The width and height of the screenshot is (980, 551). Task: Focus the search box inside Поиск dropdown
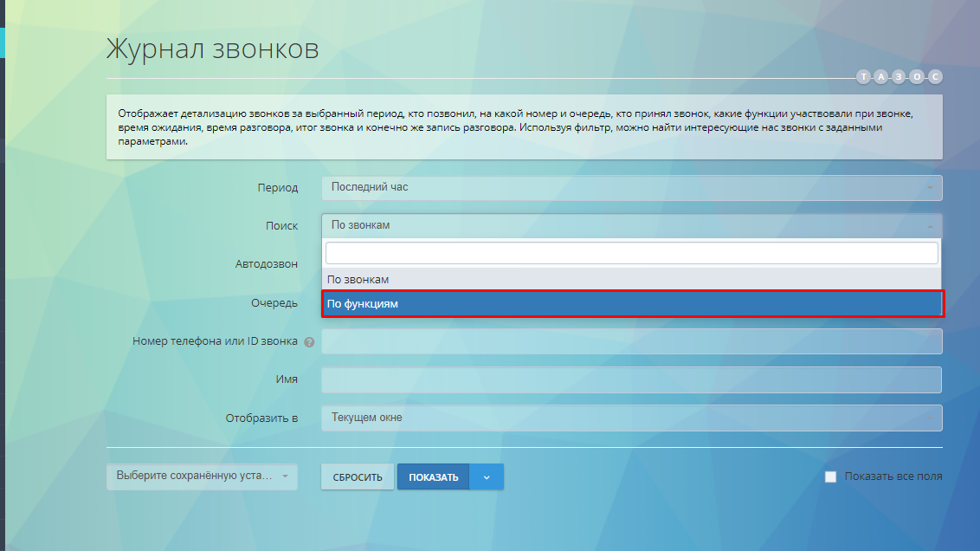point(631,253)
